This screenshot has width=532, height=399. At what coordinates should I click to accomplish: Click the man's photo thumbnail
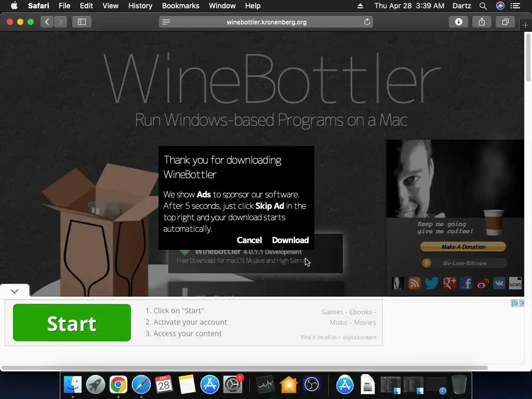click(x=455, y=179)
